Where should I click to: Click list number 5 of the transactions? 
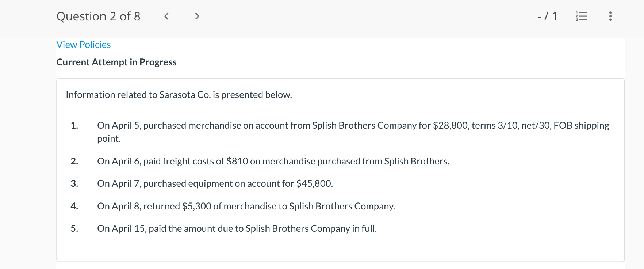coord(74,228)
